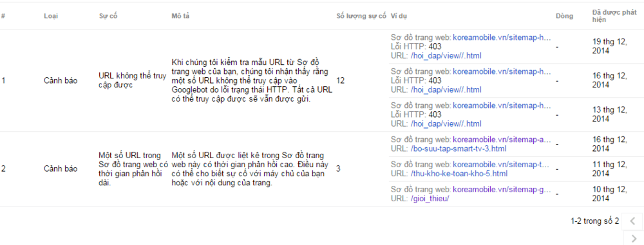The height and width of the screenshot is (245, 644).
Task: Click the Sự cố column header
Action: pos(106,16)
